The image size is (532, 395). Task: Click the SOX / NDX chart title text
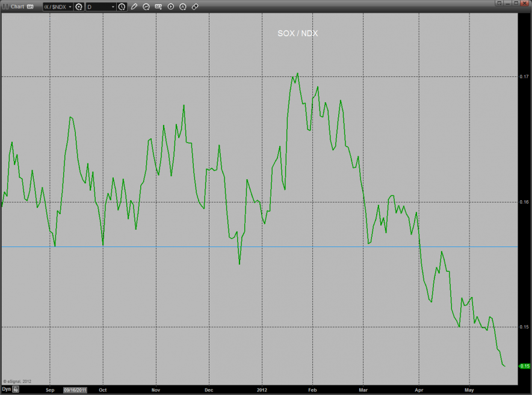pyautogui.click(x=297, y=34)
